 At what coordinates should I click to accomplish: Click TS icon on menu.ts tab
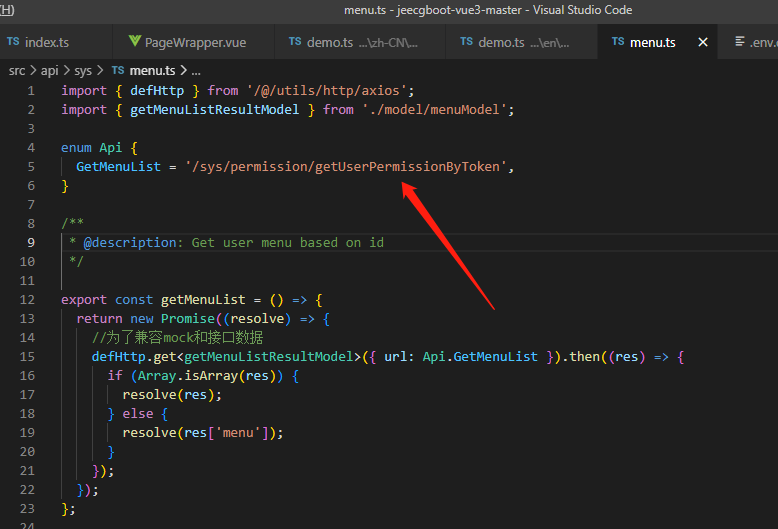(618, 42)
